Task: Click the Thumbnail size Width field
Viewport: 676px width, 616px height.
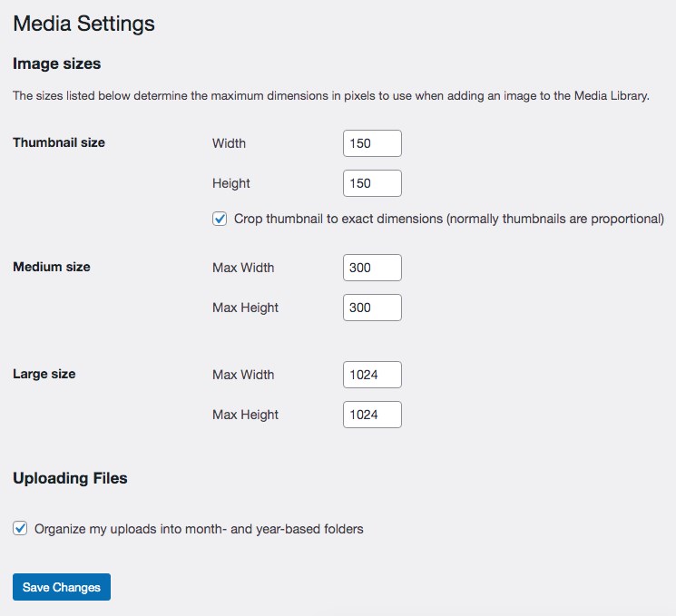Action: click(372, 143)
